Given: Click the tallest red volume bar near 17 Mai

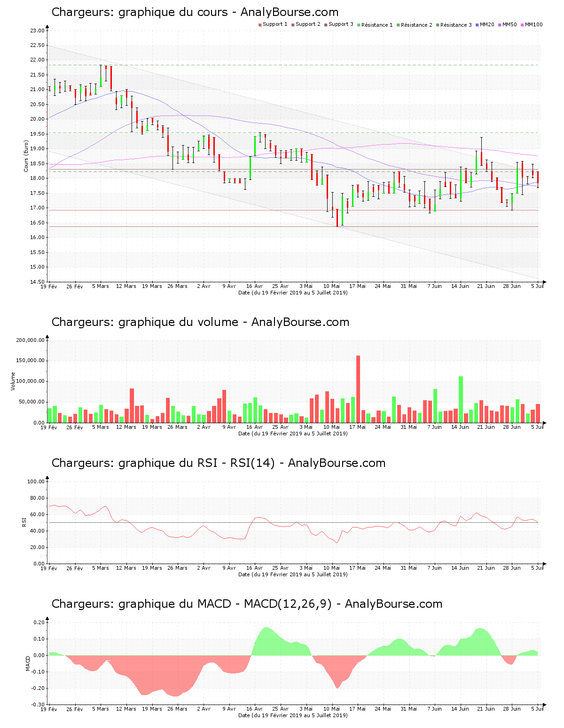Looking at the screenshot, I should tap(358, 389).
